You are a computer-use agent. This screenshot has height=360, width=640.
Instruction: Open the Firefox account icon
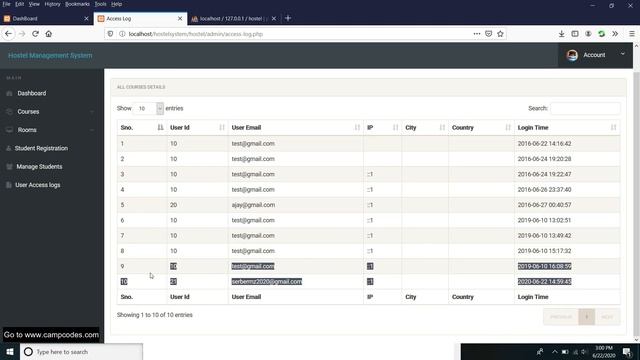click(588, 34)
